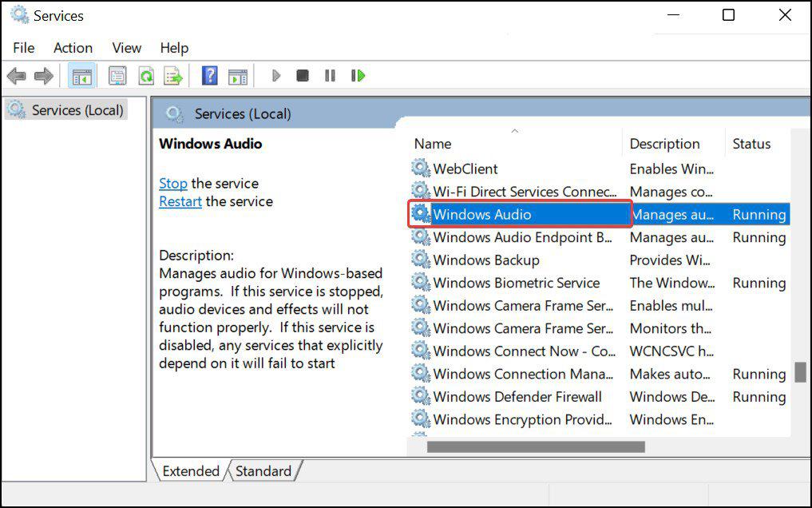Select the WebClient service row
Image resolution: width=812 pixels, height=508 pixels.
click(600, 169)
